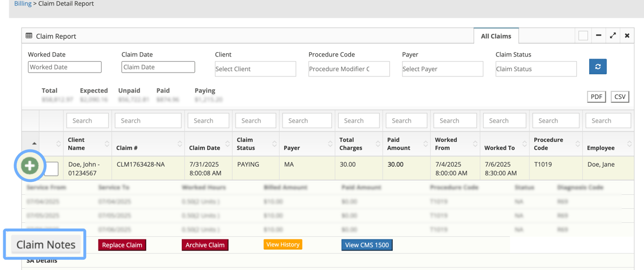
Task: Expand the claim row with green plus icon
Action: pos(30,166)
